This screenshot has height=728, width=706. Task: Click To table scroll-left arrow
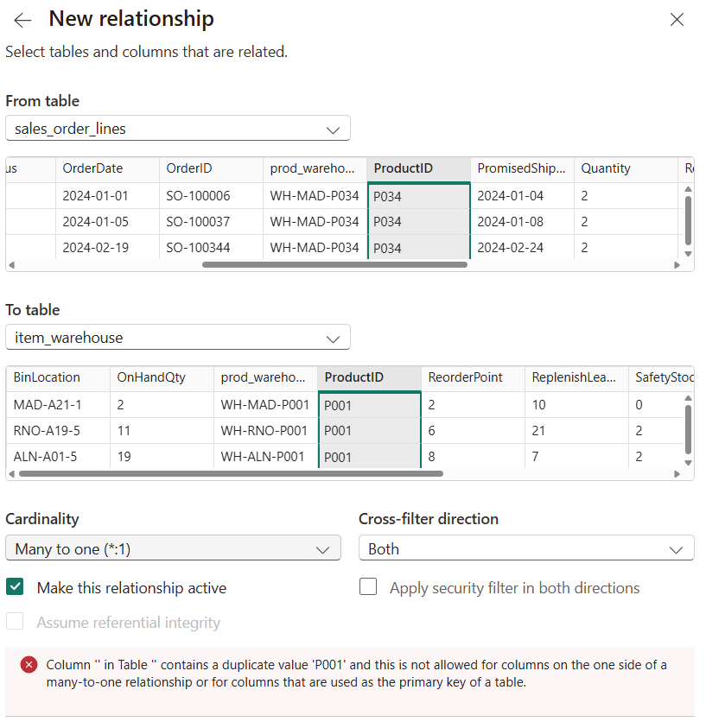[x=11, y=474]
